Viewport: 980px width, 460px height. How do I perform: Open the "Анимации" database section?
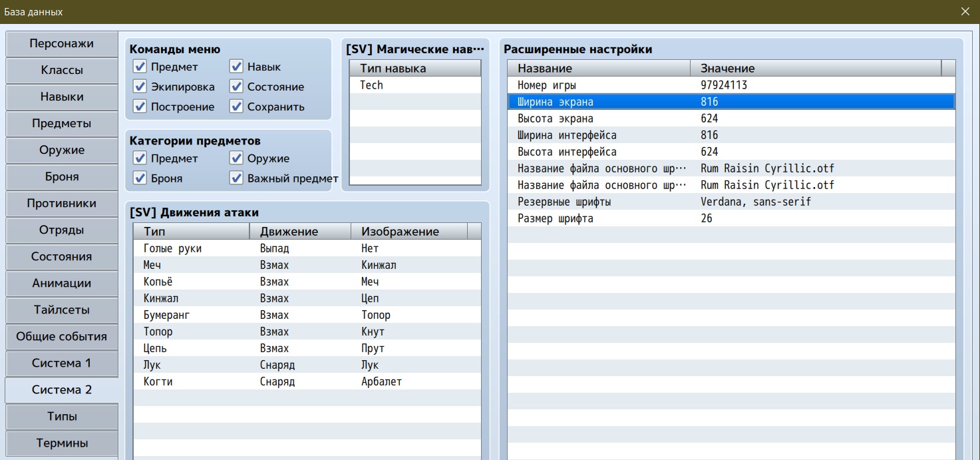tap(61, 284)
